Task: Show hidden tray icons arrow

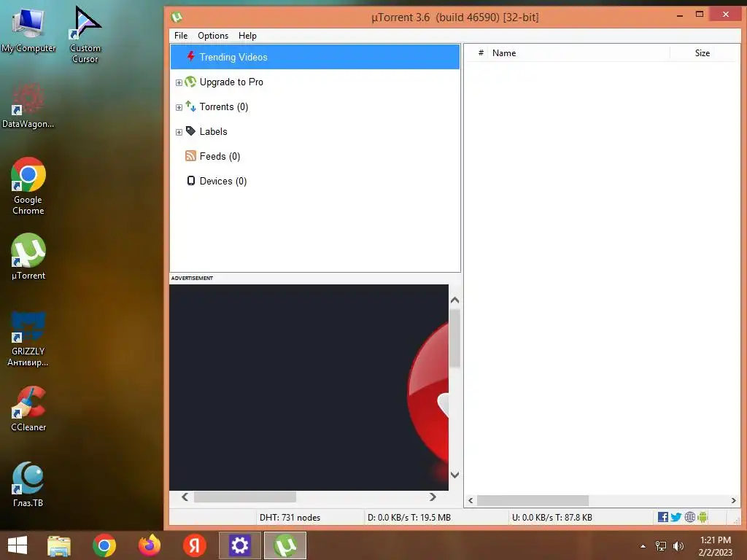Action: pyautogui.click(x=643, y=546)
